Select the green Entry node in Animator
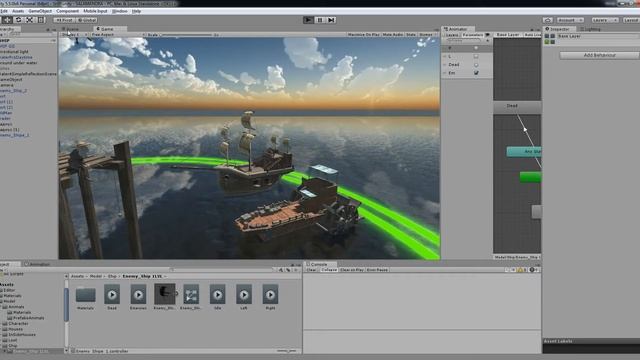 click(x=531, y=177)
